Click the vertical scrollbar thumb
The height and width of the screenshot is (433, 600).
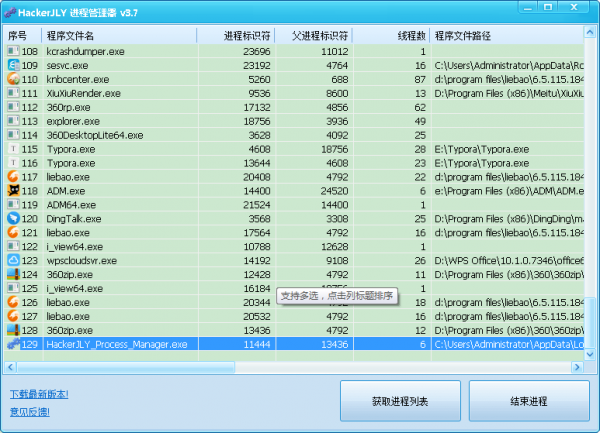pos(590,322)
